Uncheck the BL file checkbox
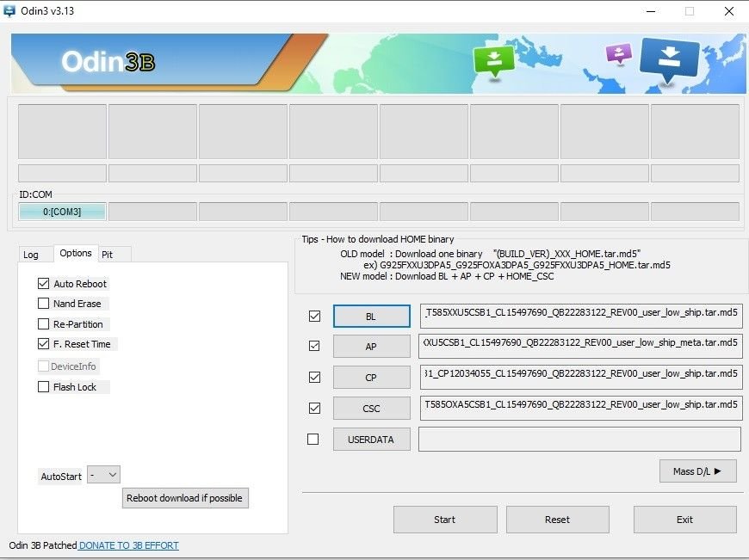This screenshot has height=560, width=749. coord(314,316)
